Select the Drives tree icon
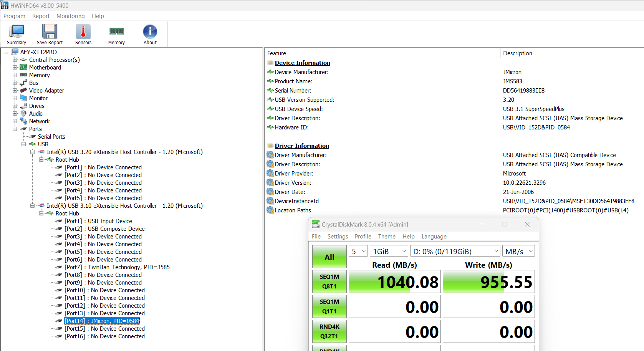 [x=23, y=106]
